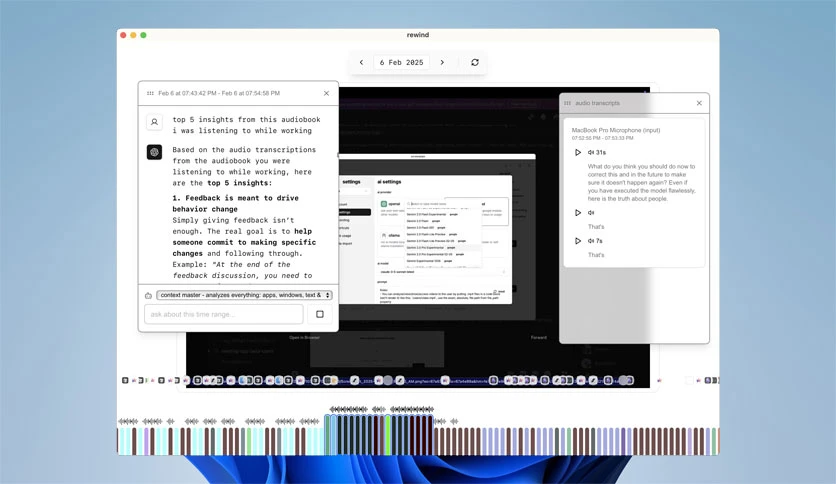Open the context master preset dropdown
The height and width of the screenshot is (484, 836).
point(244,295)
